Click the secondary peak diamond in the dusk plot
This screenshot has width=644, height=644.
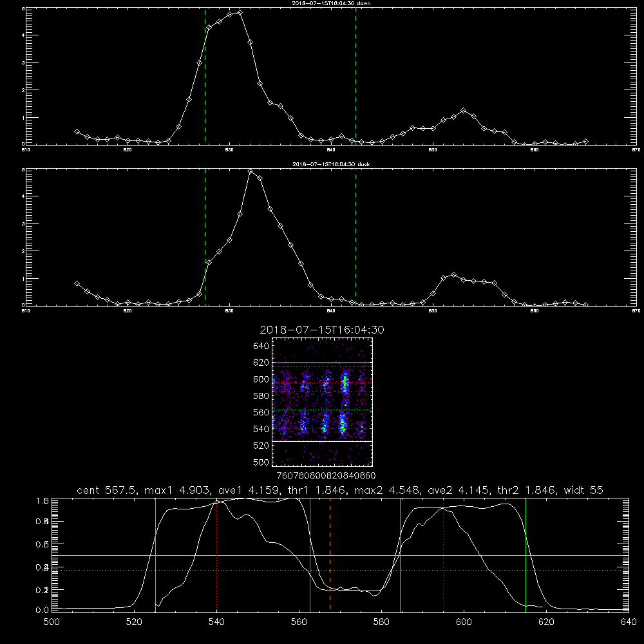point(453,274)
